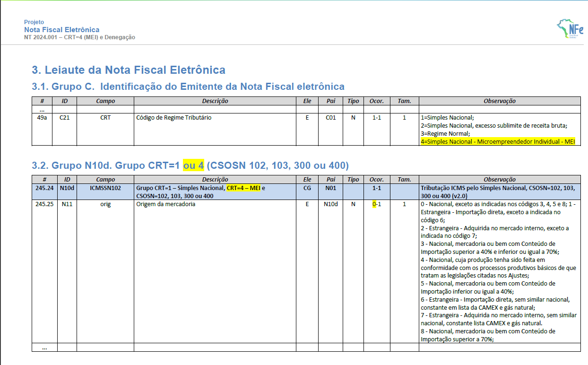Image resolution: width=588 pixels, height=365 pixels.
Task: Click 'Origem da mercadoria' description
Action: [x=165, y=205]
